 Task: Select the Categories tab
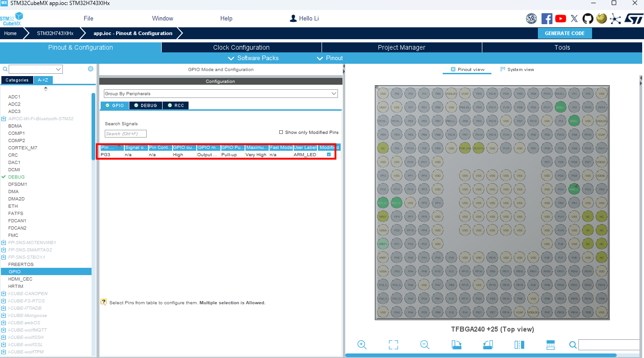(x=17, y=80)
